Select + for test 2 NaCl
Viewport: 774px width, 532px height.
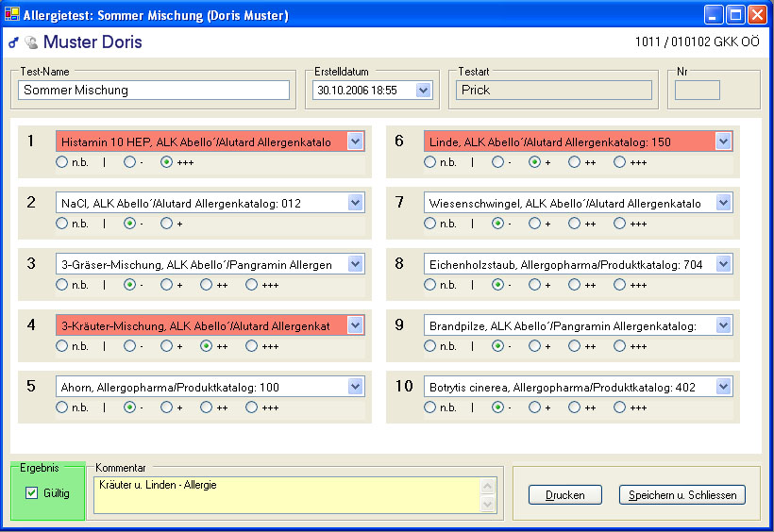pyautogui.click(x=166, y=223)
